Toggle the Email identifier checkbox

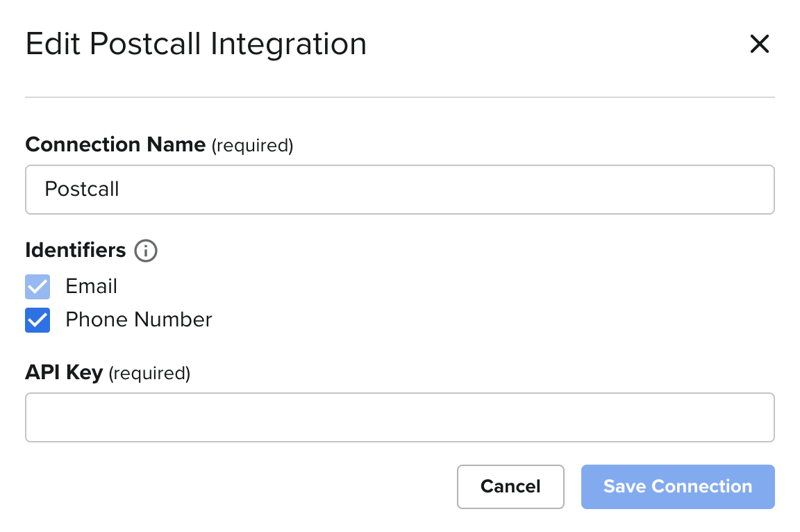click(x=37, y=287)
